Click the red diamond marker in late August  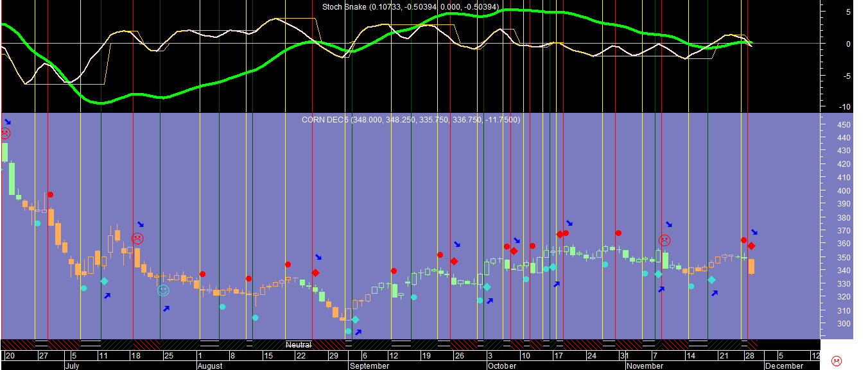point(315,273)
